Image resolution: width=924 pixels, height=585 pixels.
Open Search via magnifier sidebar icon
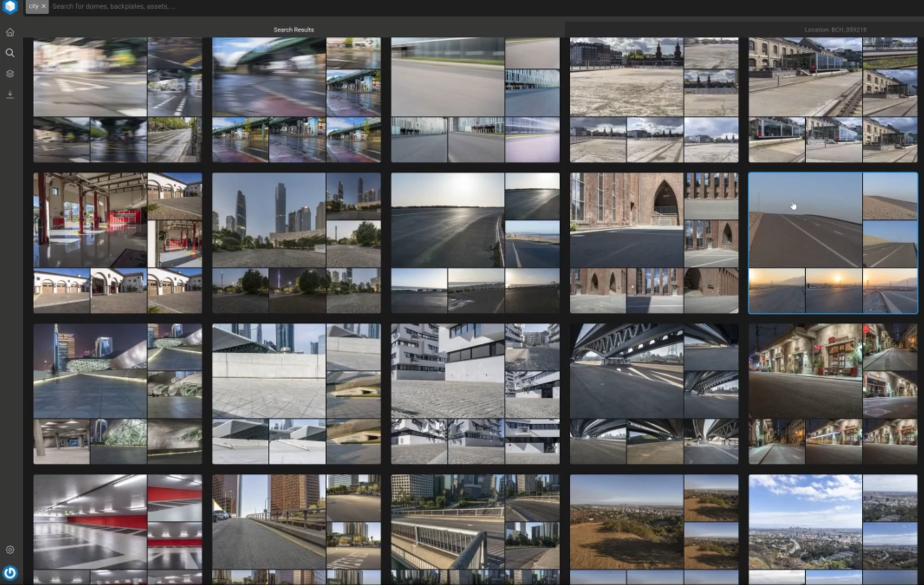pyautogui.click(x=10, y=53)
